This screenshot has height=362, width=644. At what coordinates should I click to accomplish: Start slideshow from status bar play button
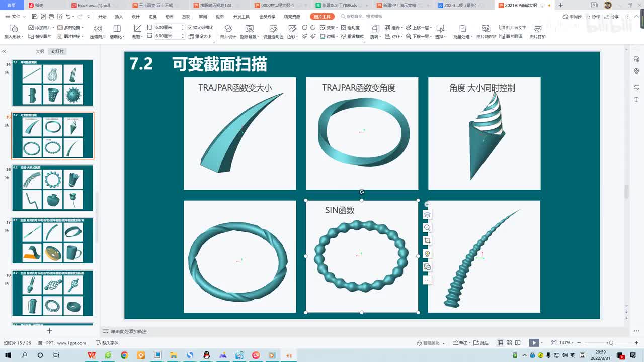(534, 343)
